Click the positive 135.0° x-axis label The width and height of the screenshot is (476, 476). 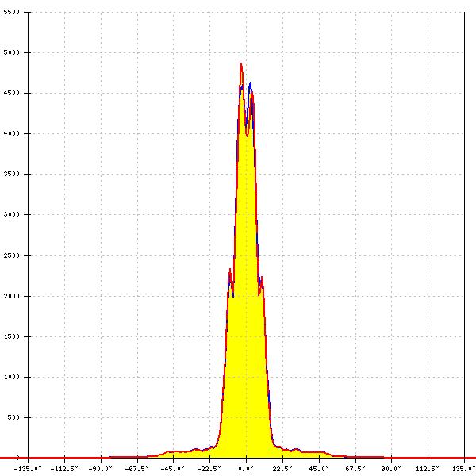pyautogui.click(x=464, y=469)
